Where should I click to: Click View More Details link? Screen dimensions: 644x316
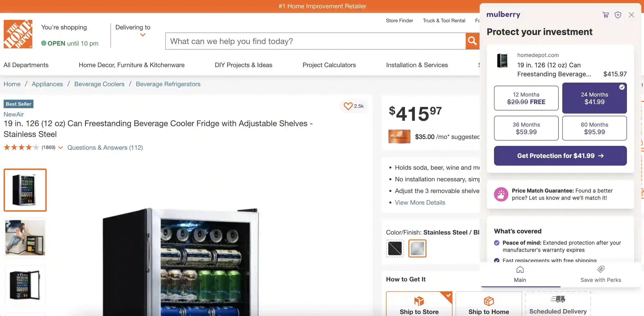pos(420,202)
